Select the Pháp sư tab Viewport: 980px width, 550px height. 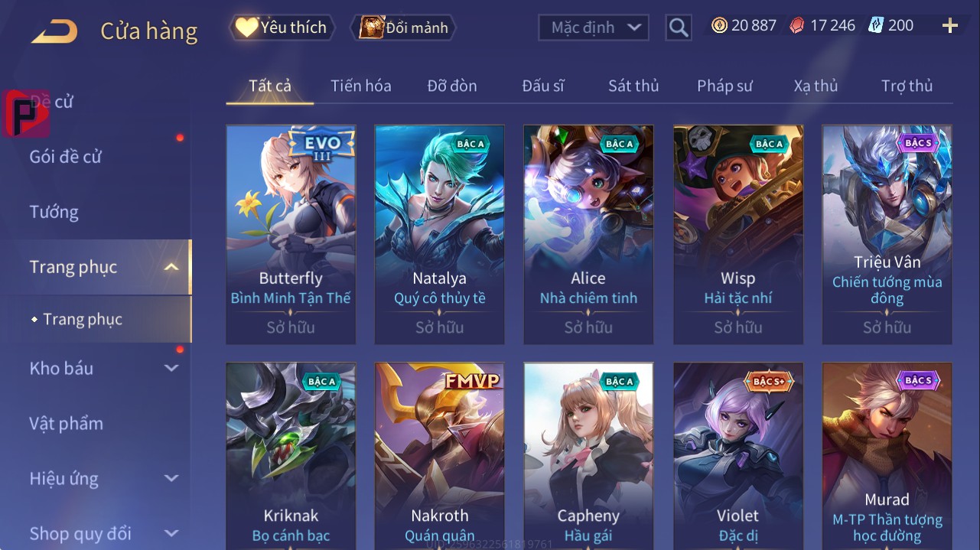pos(724,86)
